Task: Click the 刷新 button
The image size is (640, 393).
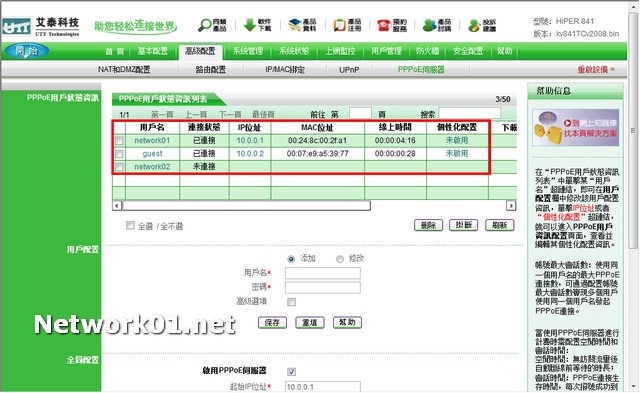Action: [x=500, y=225]
